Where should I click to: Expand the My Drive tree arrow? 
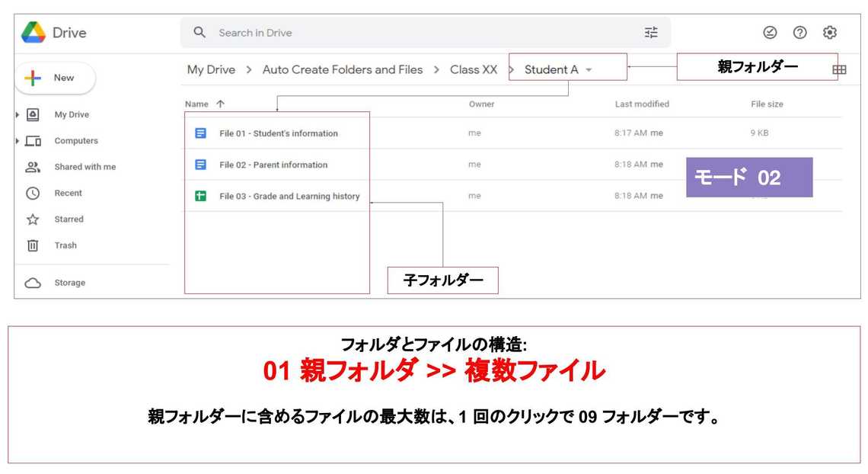[18, 114]
